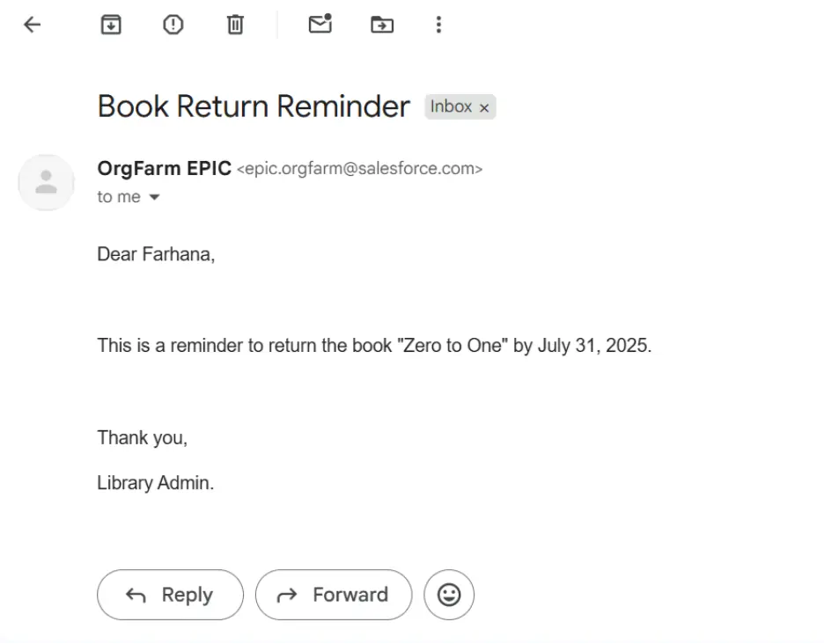The width and height of the screenshot is (824, 644).
Task: Delete the email with trash icon
Action: pos(235,25)
